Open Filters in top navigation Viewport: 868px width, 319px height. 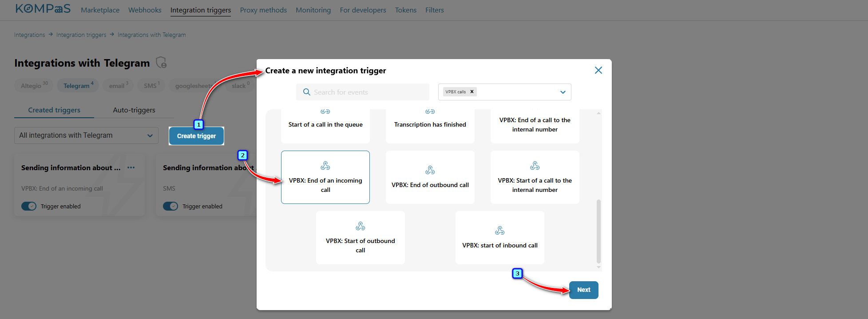(435, 10)
